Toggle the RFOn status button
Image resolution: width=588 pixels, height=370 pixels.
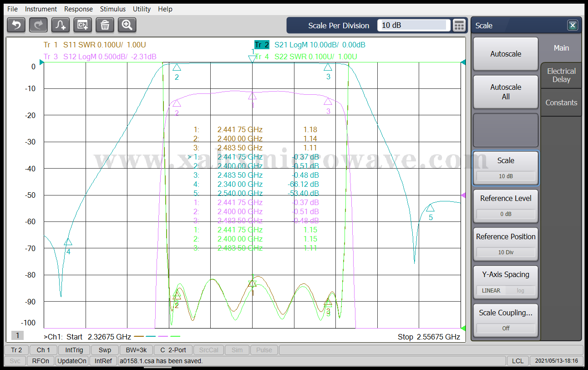(41, 361)
